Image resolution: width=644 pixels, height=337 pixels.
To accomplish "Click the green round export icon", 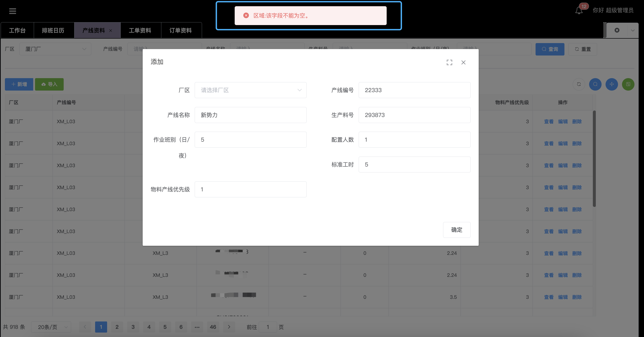I will (628, 84).
